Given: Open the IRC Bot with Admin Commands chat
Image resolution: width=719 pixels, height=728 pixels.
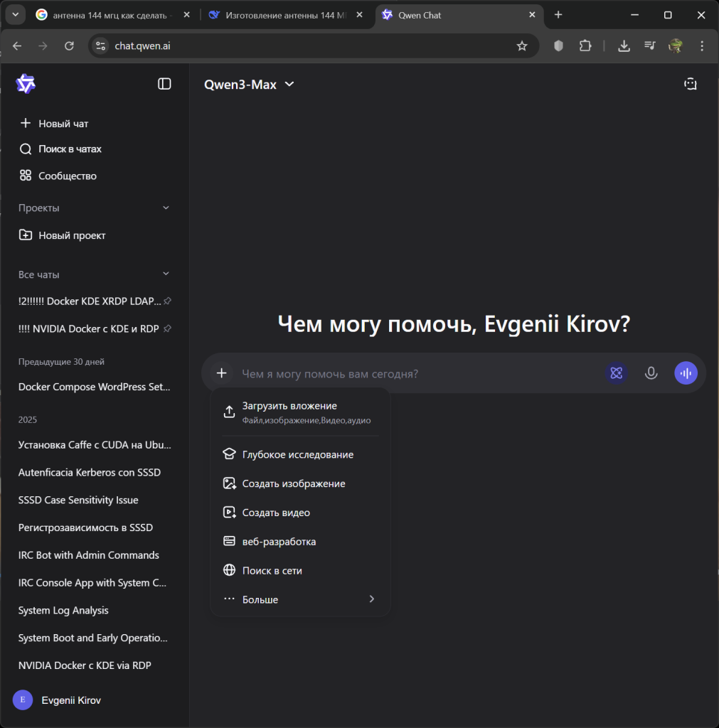Looking at the screenshot, I should (89, 555).
